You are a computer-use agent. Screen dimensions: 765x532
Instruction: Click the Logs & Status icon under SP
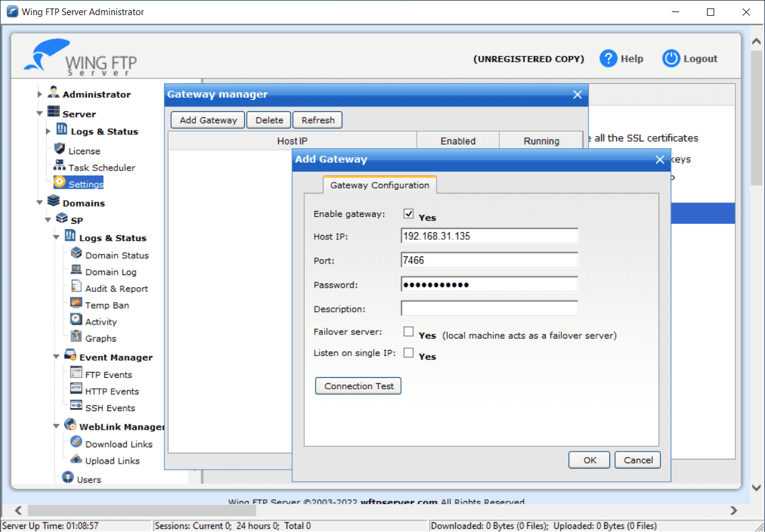pos(70,236)
